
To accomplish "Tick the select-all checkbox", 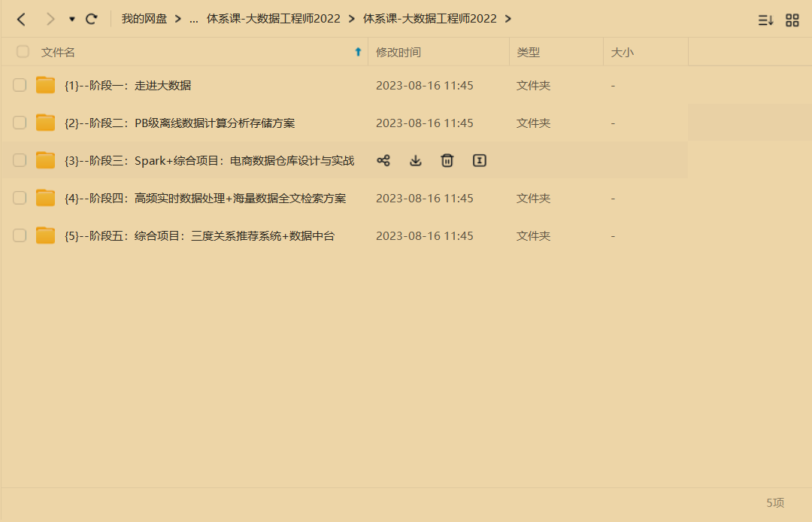I will click(x=23, y=51).
